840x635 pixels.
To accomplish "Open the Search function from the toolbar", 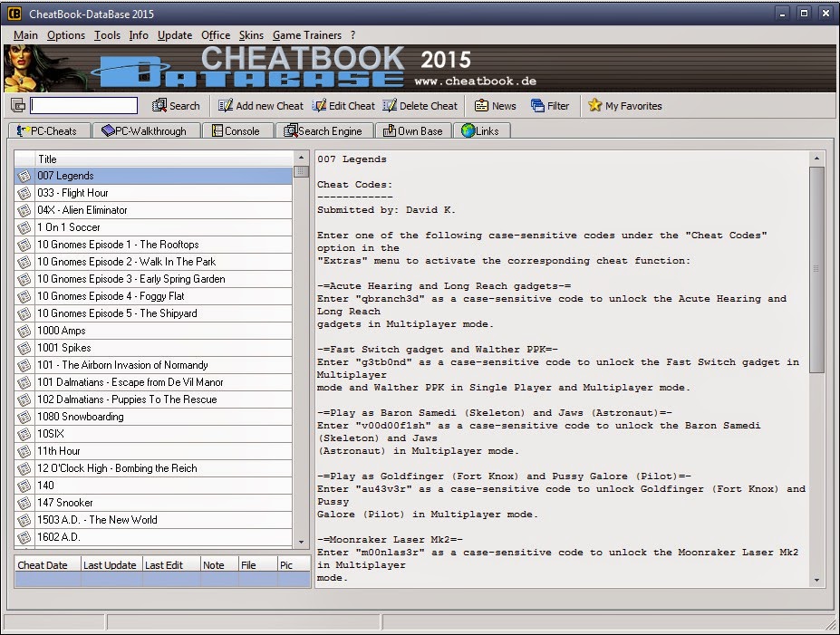I will [x=177, y=105].
